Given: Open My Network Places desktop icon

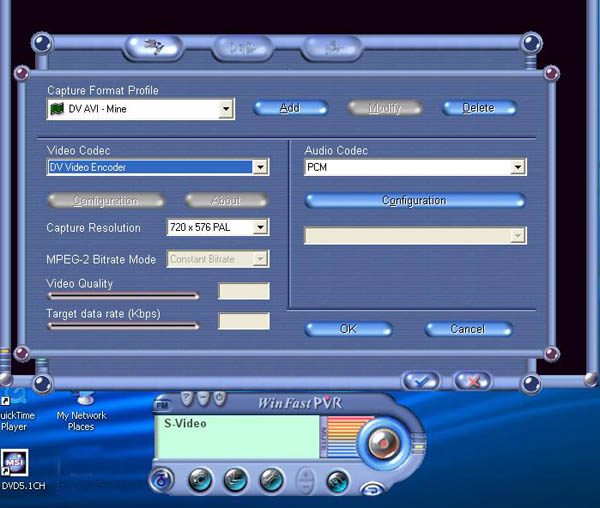Looking at the screenshot, I should (82, 411).
